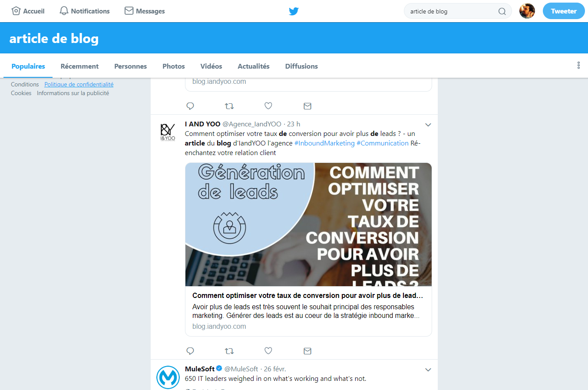588x390 pixels.
Task: Open the Génération de leads card image
Action: 308,225
